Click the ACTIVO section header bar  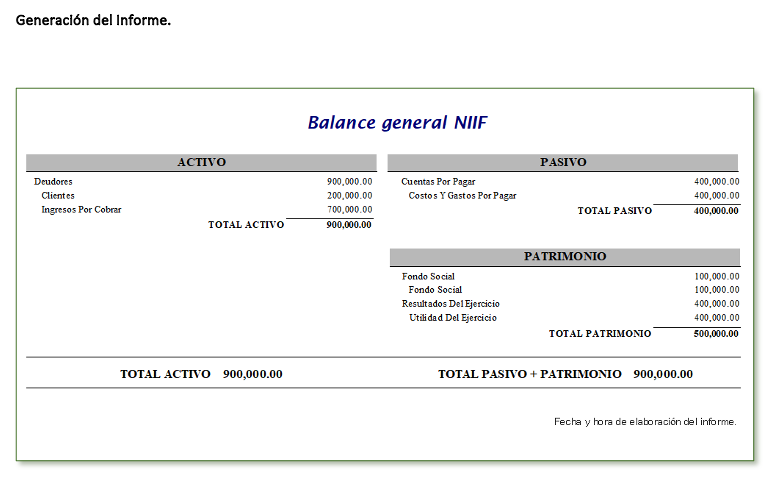point(201,162)
